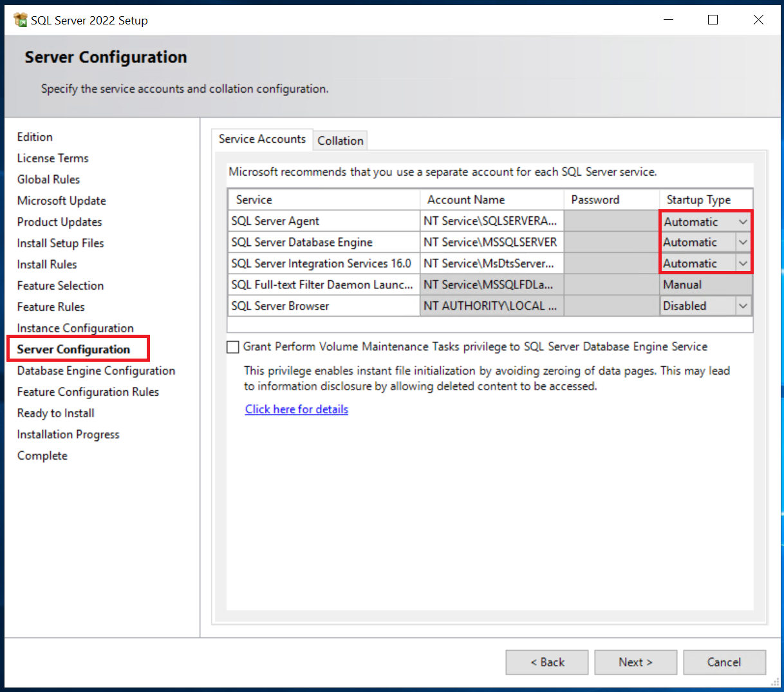The height and width of the screenshot is (692, 784).
Task: Click the NT AUTHORITY\LOCAL account cell
Action: tap(492, 306)
